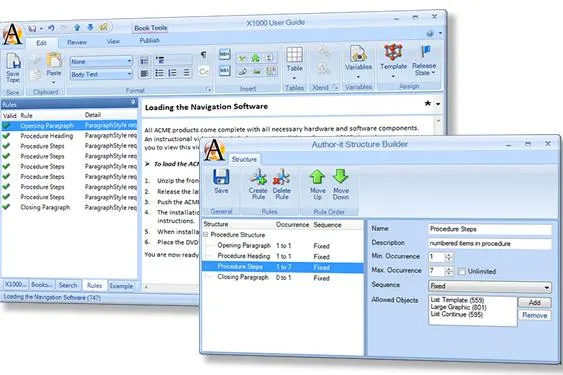Select Closing Paragraph rule in Rules panel
Viewport: 563px width, 375px height.
(x=69, y=208)
